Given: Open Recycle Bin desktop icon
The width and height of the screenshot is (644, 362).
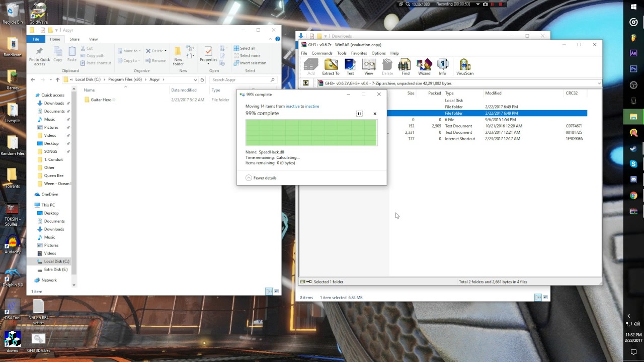Looking at the screenshot, I should pos(13,14).
